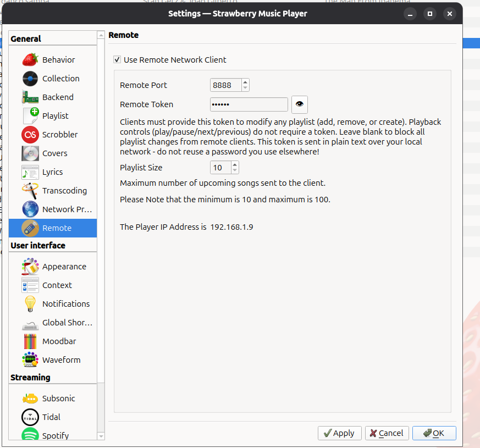Open Network Proxy globe icon
This screenshot has width=480, height=448.
point(30,209)
